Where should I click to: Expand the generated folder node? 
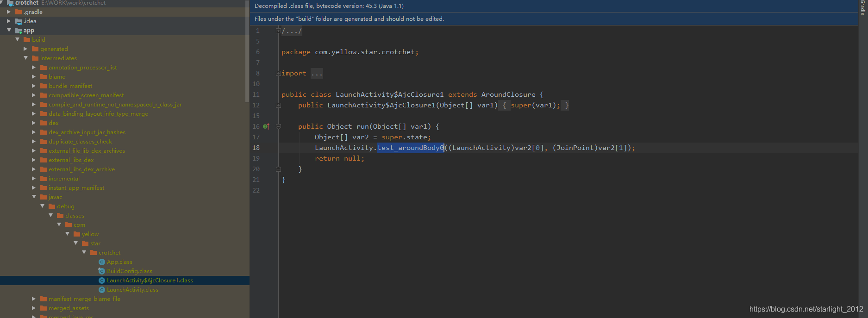pyautogui.click(x=25, y=49)
